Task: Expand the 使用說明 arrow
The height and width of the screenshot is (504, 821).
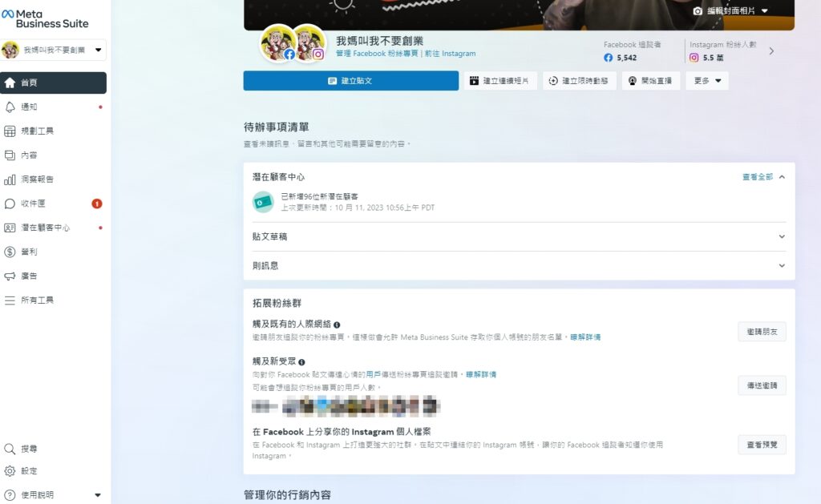Action: tap(97, 495)
